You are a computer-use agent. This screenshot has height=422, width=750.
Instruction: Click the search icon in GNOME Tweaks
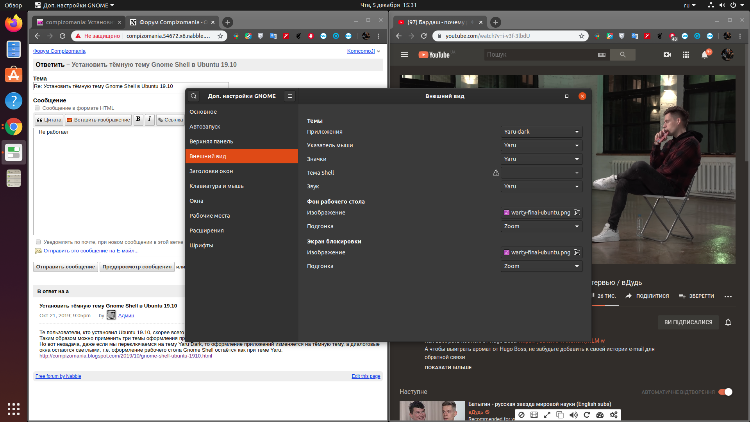point(193,96)
